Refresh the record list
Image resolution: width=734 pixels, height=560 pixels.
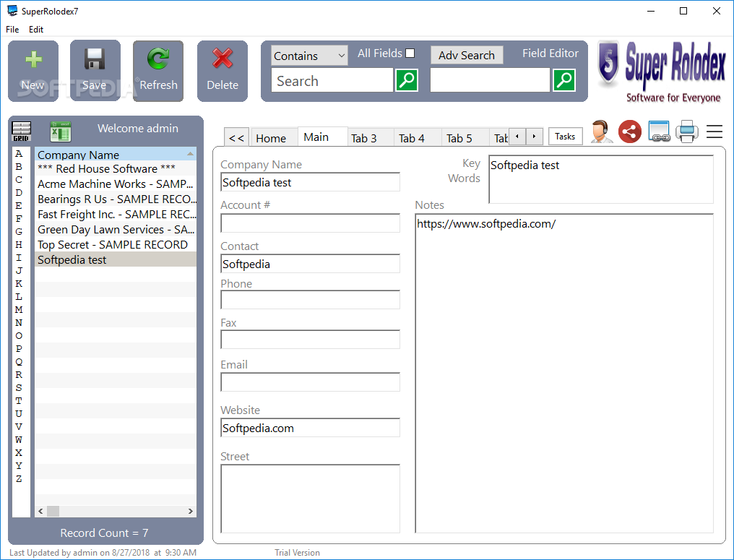pyautogui.click(x=158, y=71)
